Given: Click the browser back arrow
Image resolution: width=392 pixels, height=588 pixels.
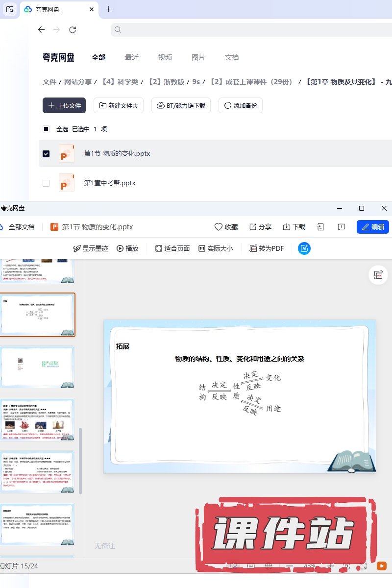Looking at the screenshot, I should [x=41, y=30].
